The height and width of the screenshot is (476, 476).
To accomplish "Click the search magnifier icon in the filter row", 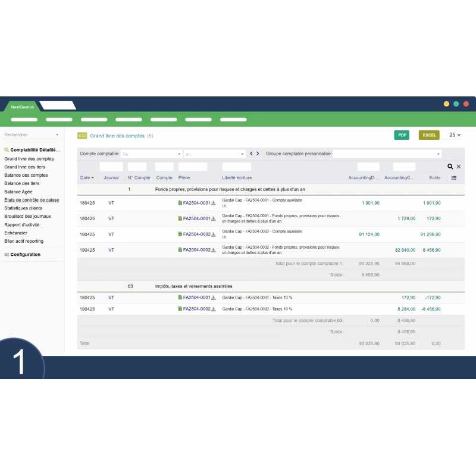I will pyautogui.click(x=450, y=166).
